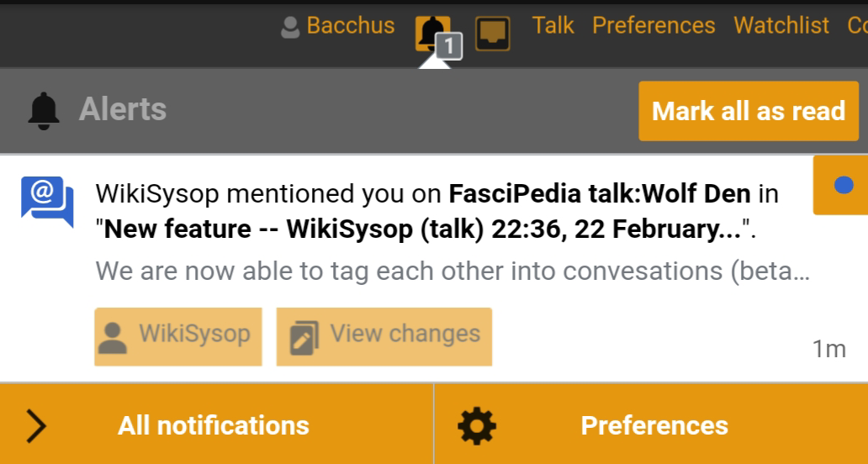Expand All notifications with chevron arrow
Image resolution: width=868 pixels, height=464 pixels.
click(36, 425)
